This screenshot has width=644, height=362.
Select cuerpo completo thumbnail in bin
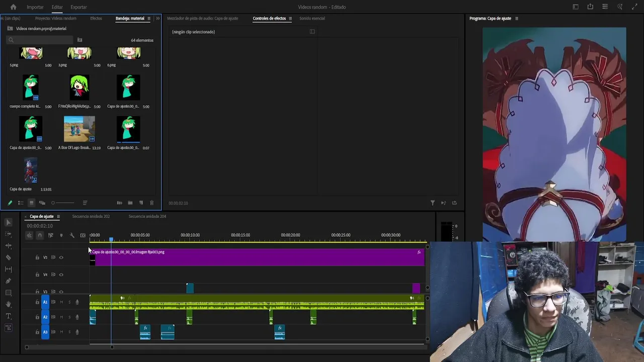point(31,88)
